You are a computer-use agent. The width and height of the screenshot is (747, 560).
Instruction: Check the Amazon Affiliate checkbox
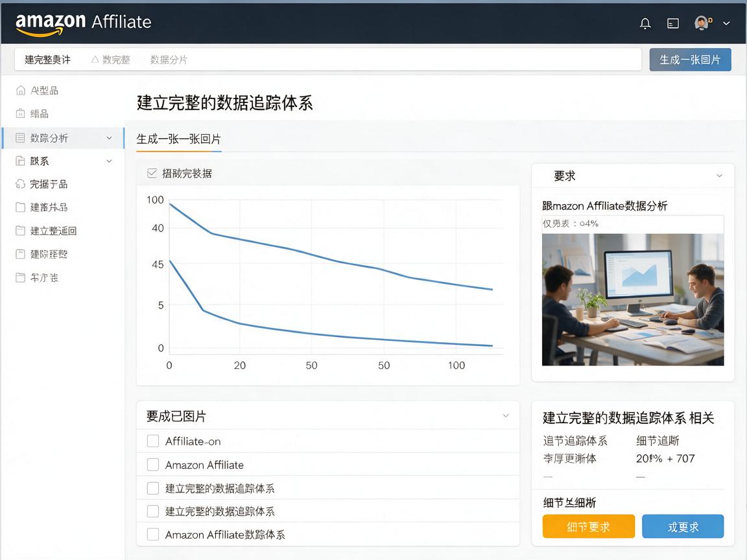tap(153, 464)
